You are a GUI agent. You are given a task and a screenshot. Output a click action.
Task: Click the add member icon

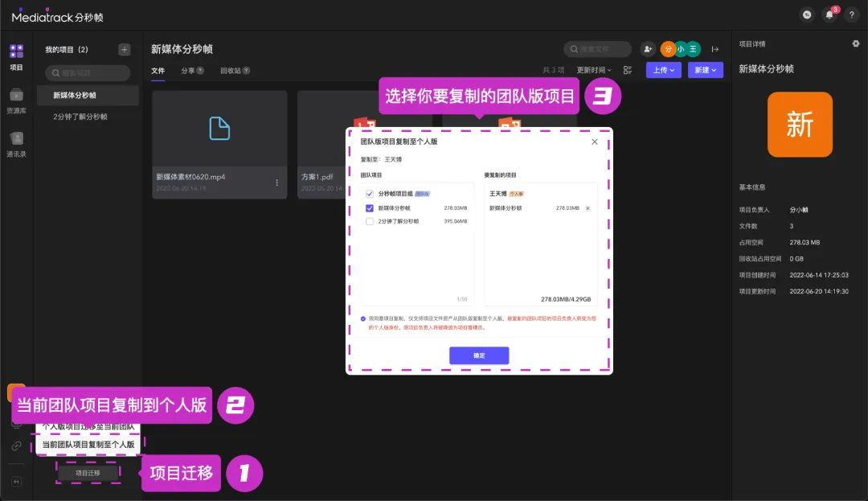(x=647, y=49)
